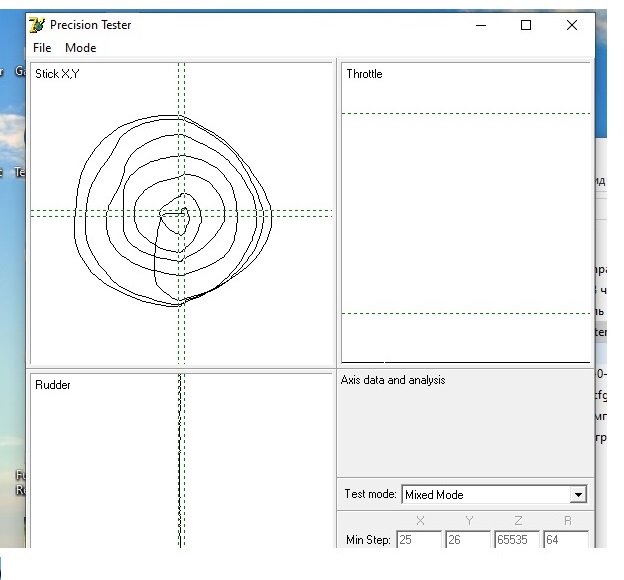Image resolution: width=624 pixels, height=580 pixels.
Task: Click the Precision Tester title bar text
Action: [x=90, y=25]
